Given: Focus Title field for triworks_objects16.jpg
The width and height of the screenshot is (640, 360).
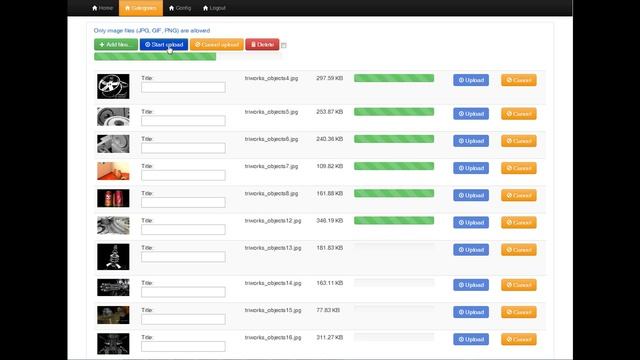Looking at the screenshot, I should click(x=183, y=347).
